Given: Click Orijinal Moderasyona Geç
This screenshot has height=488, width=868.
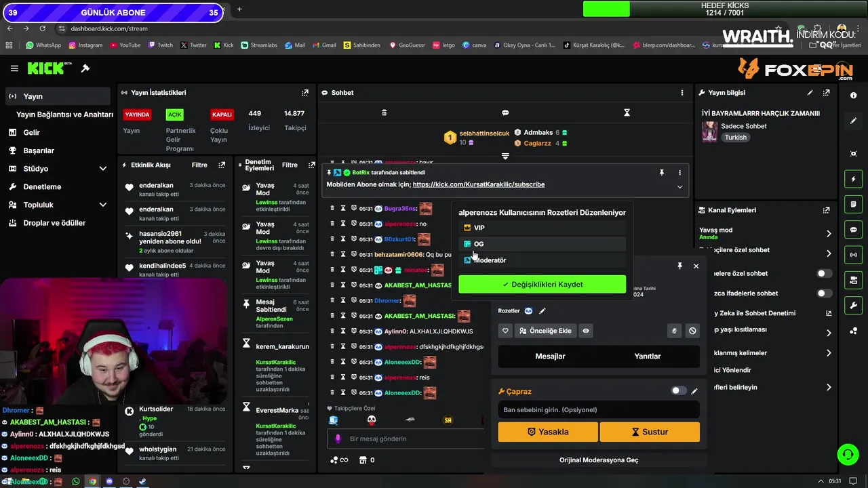Looking at the screenshot, I should pyautogui.click(x=599, y=460).
